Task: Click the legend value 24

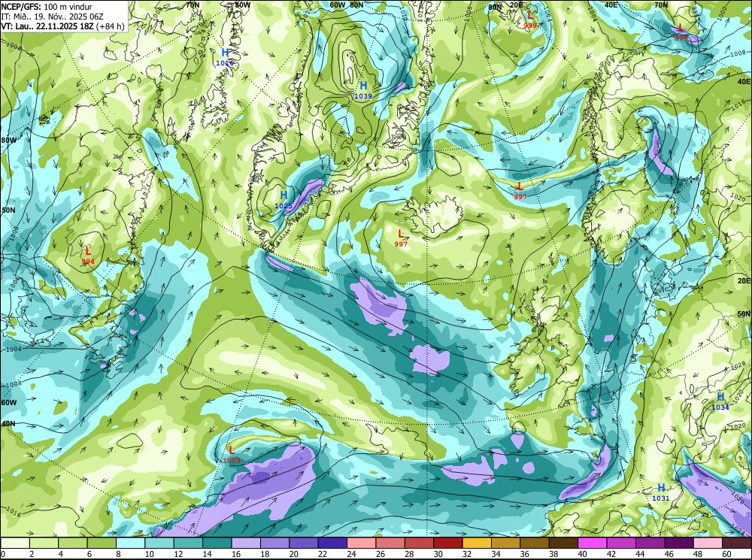Action: (351, 554)
